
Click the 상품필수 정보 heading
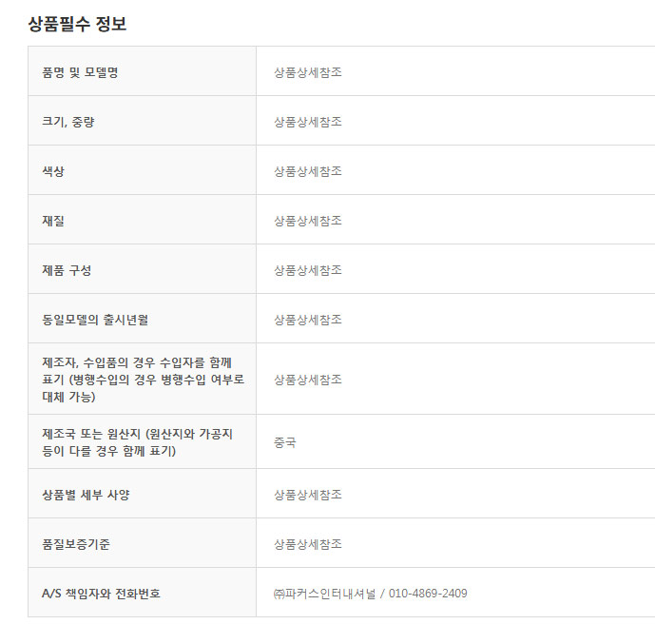(x=77, y=24)
